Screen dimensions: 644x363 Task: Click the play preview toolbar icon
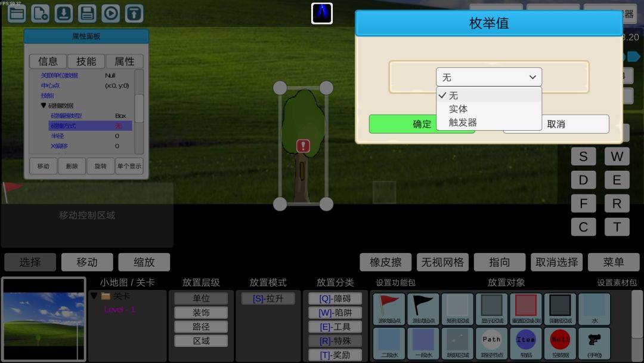tap(110, 14)
